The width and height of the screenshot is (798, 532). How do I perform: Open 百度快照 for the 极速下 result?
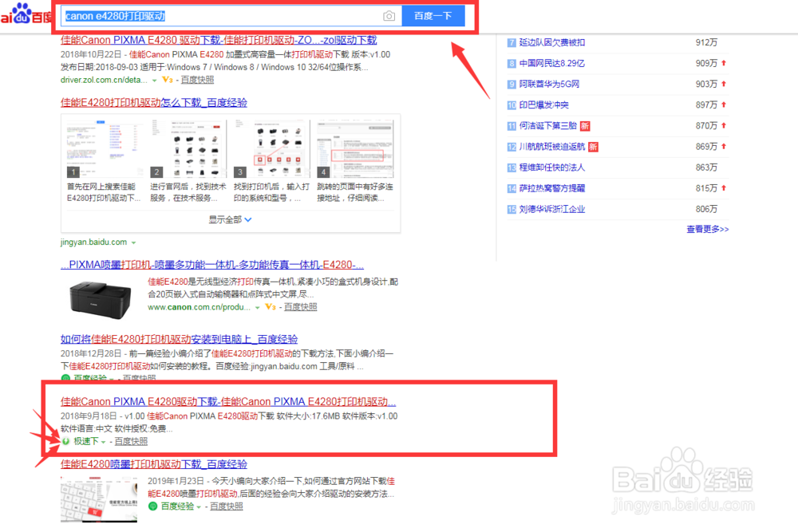click(x=131, y=441)
